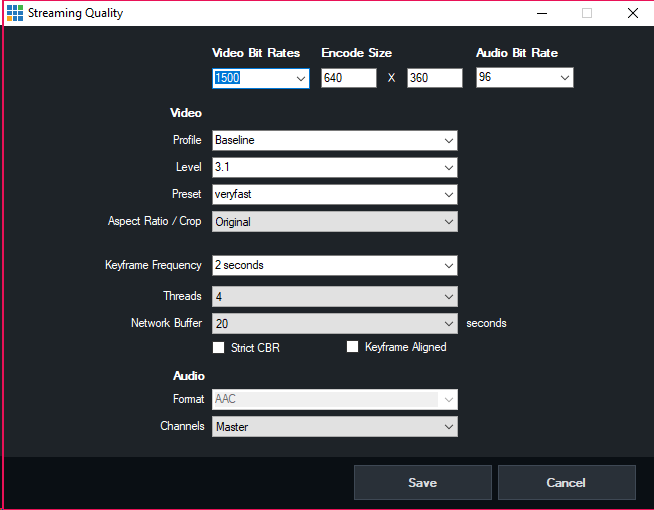Image resolution: width=654 pixels, height=510 pixels.
Task: Click the 'Video Bit Rates' heading label
Action: [256, 53]
